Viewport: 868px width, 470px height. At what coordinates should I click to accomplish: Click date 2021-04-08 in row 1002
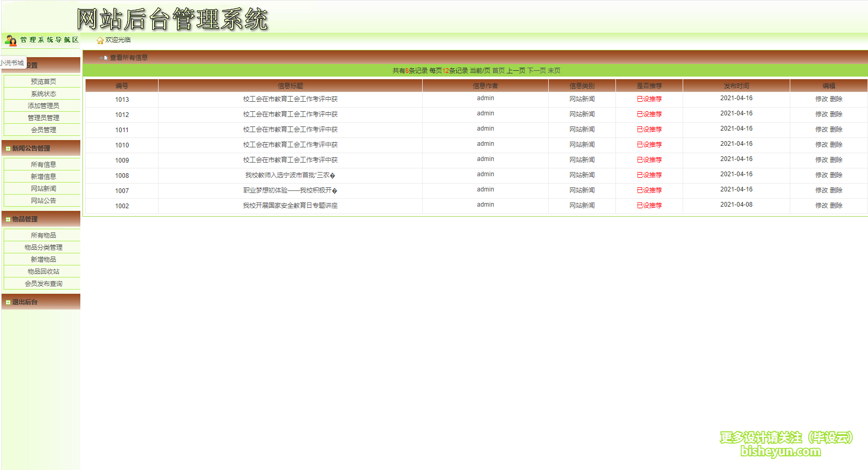pos(736,205)
